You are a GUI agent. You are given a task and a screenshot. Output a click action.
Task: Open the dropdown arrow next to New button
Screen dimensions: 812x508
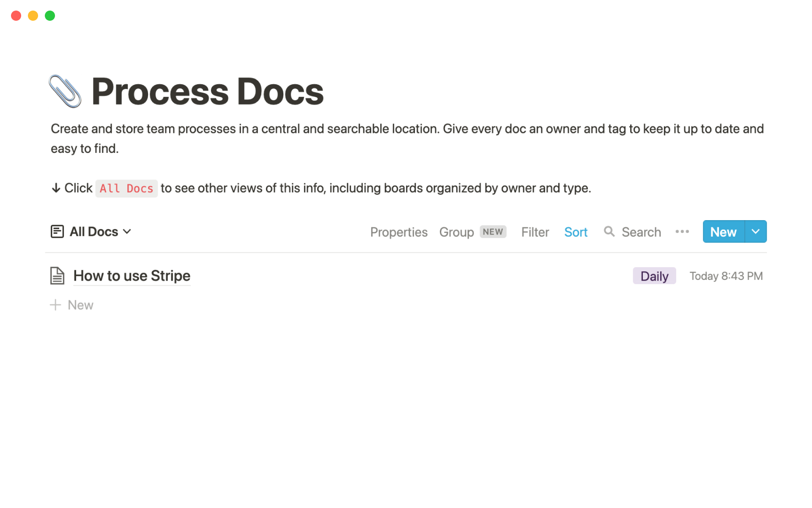tap(755, 232)
